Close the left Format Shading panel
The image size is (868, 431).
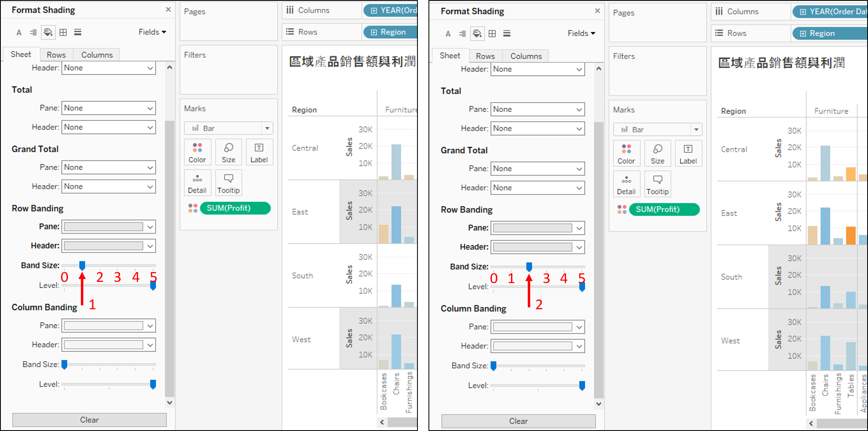coord(168,9)
